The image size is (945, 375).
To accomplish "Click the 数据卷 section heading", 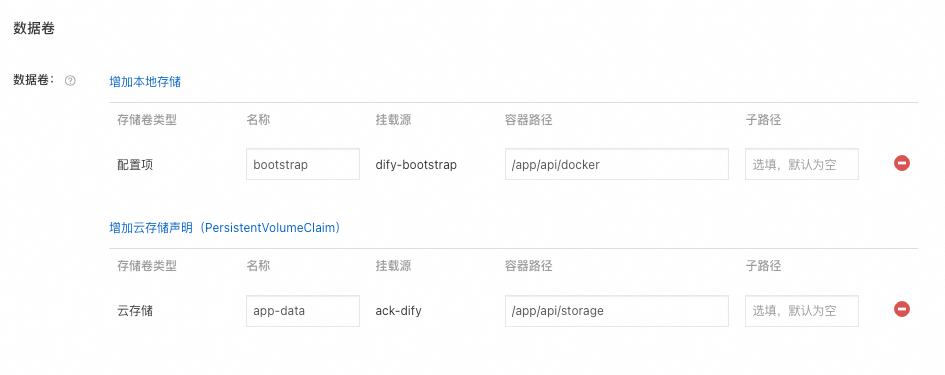I will click(34, 28).
